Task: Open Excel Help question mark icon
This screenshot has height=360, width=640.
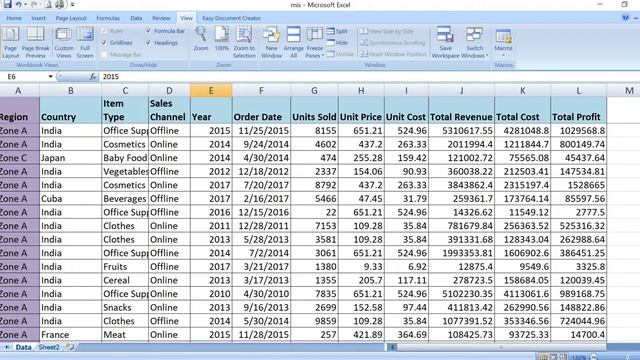Action: 625,18
